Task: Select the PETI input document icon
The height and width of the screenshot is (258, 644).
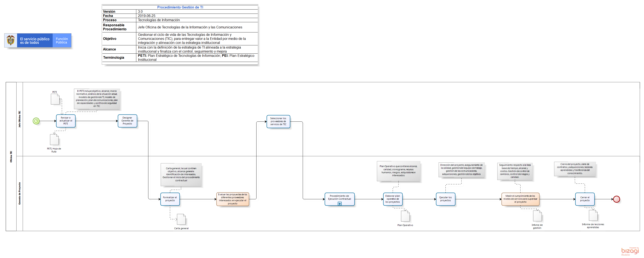Action: coord(55,99)
